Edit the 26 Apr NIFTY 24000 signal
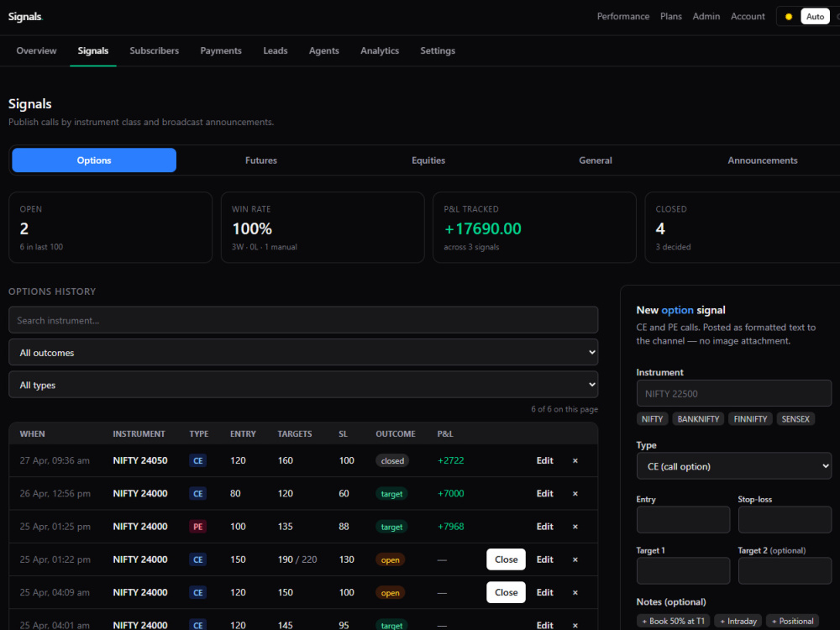Image resolution: width=840 pixels, height=630 pixels. (x=545, y=493)
